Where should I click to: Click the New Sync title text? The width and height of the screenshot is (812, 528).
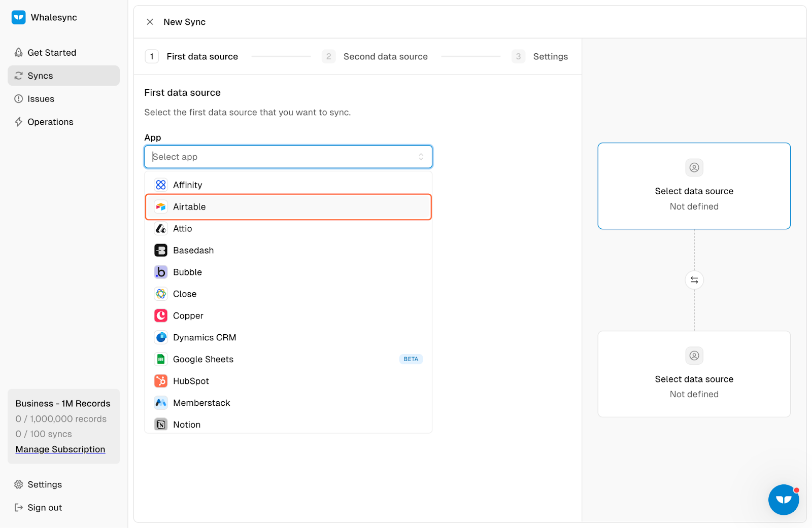[185, 22]
